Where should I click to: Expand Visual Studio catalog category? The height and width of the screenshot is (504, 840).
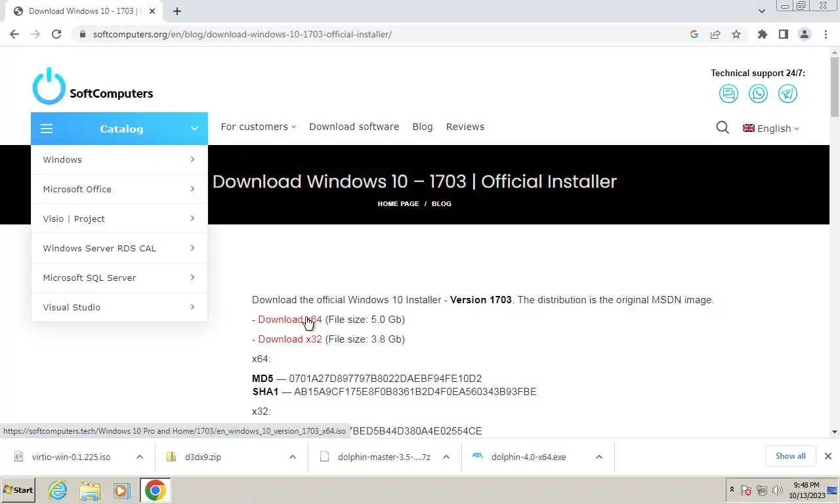119,307
